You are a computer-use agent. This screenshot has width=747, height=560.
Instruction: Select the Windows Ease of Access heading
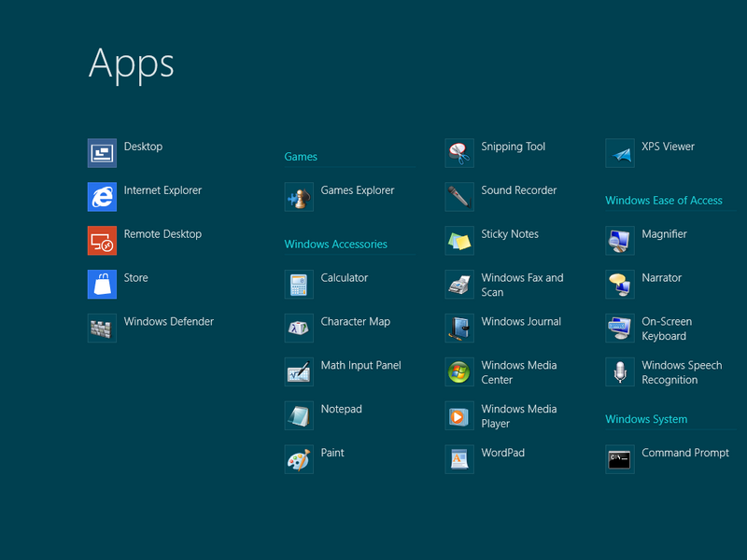point(663,201)
